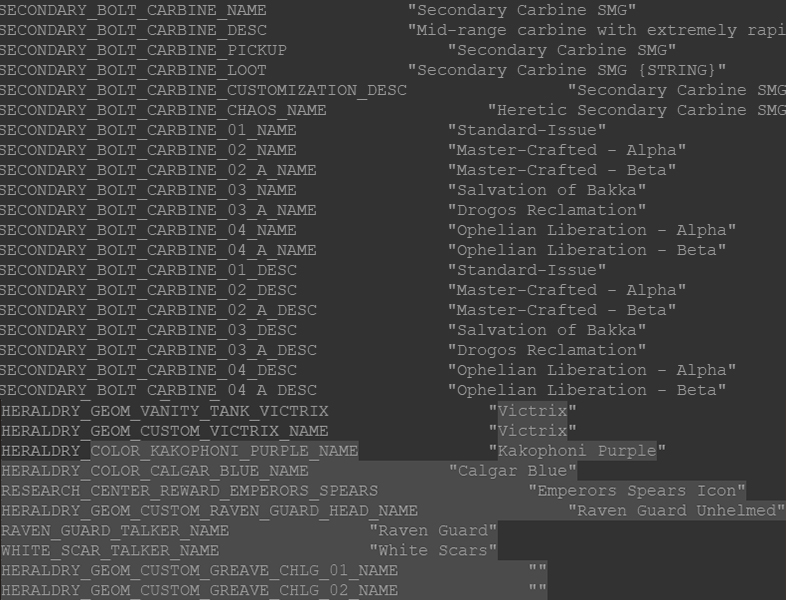Select SECONDARY_BOLT_CARBINE_PICKUP key text
The width and height of the screenshot is (786, 600).
[143, 50]
